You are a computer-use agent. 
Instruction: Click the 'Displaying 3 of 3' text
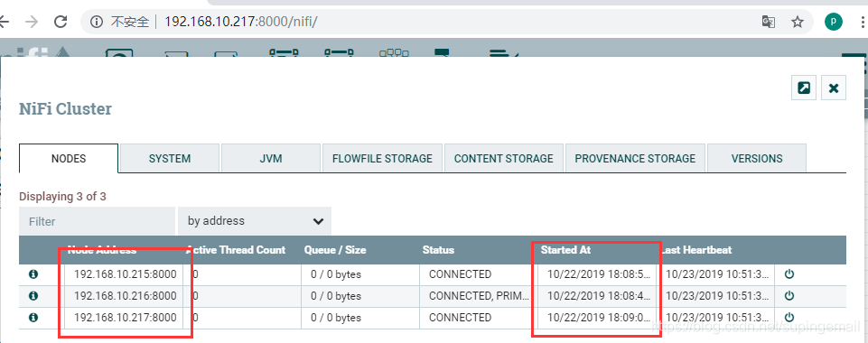pos(62,197)
